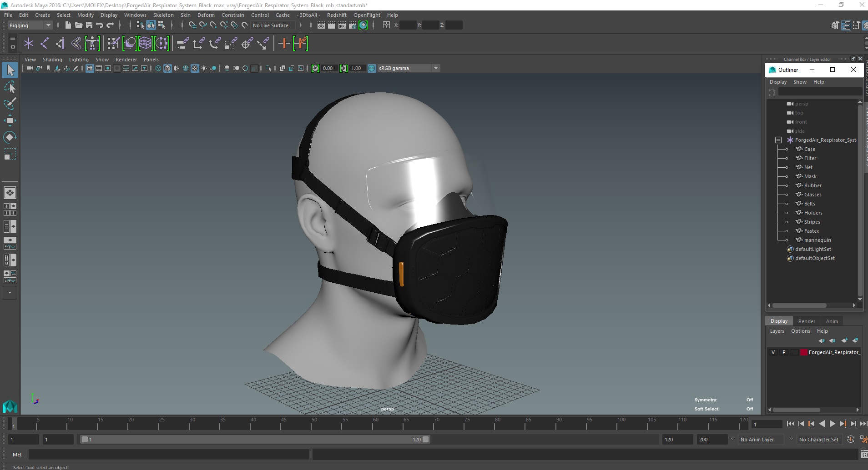Play the animation backwards
This screenshot has height=470, width=868.
pos(822,424)
